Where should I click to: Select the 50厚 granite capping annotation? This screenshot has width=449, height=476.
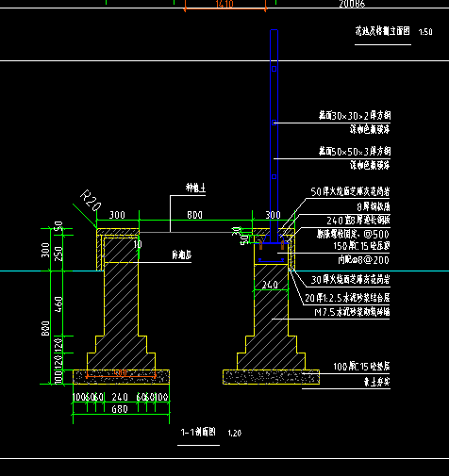(x=350, y=191)
